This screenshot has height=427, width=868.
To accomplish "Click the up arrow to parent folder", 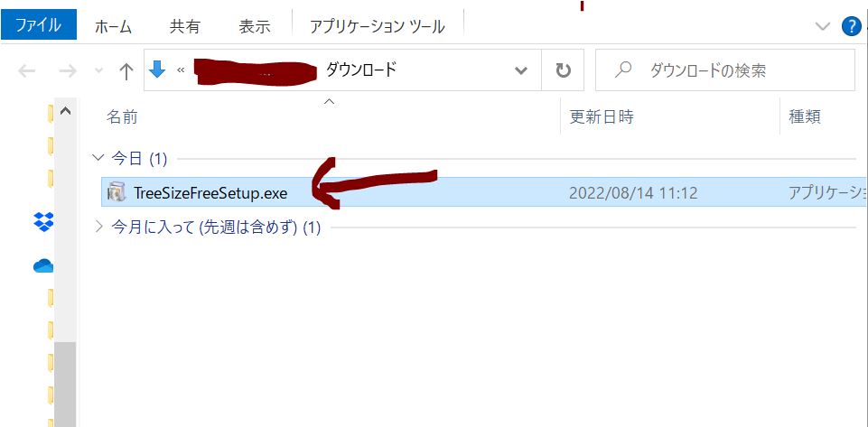I will (126, 71).
